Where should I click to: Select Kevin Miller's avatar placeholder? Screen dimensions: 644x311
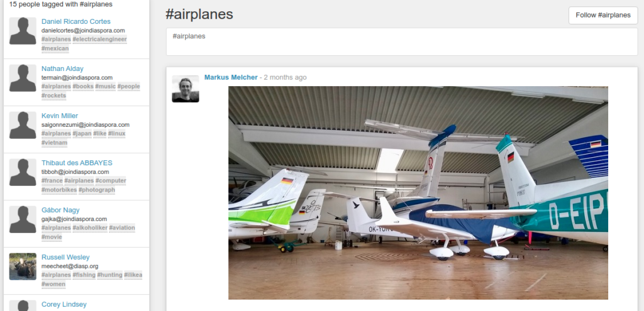coord(23,125)
